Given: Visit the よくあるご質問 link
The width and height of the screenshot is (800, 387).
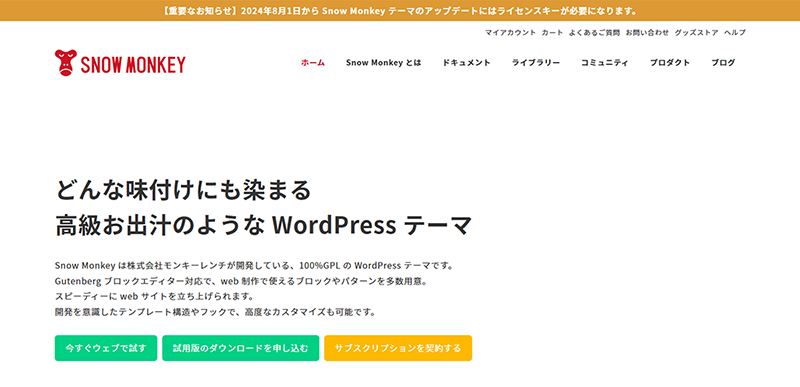Looking at the screenshot, I should point(594,33).
